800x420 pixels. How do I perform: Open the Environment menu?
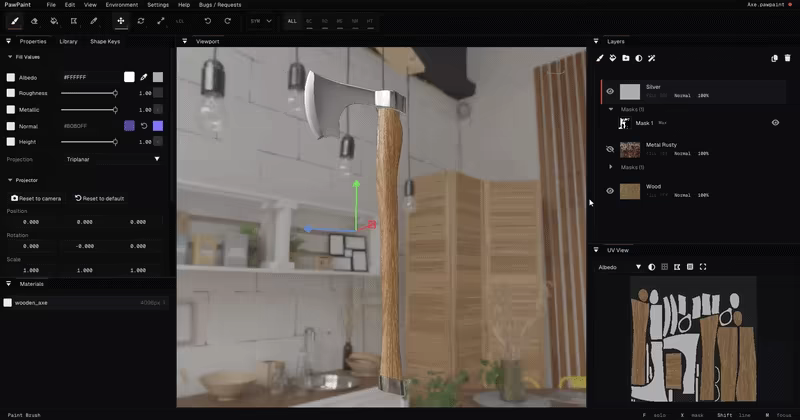click(x=122, y=5)
